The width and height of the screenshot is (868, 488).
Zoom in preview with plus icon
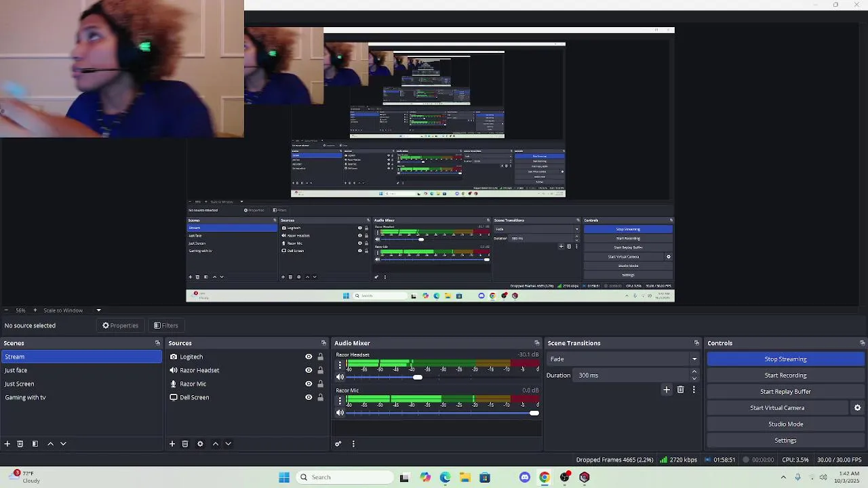[x=35, y=310]
